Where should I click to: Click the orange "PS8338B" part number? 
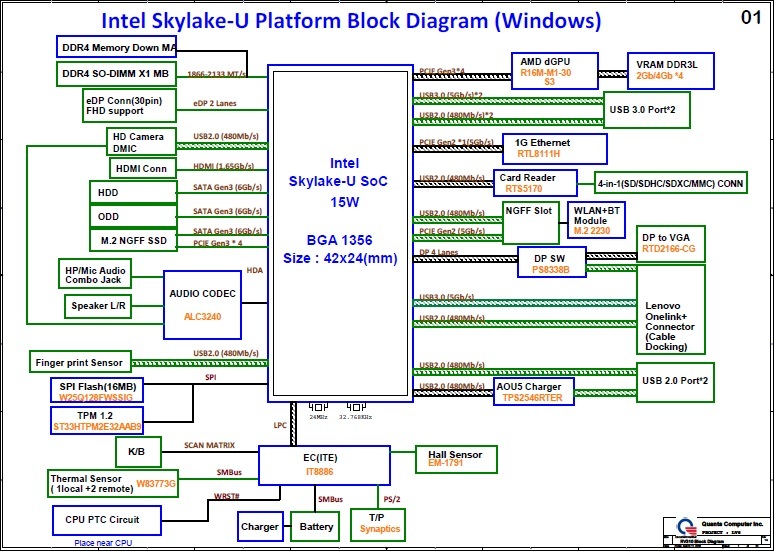(551, 270)
